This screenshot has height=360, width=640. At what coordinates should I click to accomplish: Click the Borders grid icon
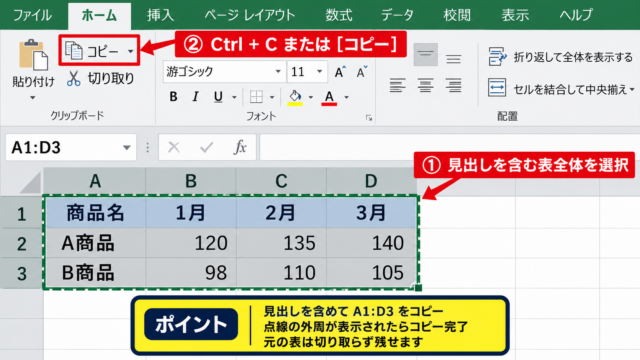click(256, 97)
